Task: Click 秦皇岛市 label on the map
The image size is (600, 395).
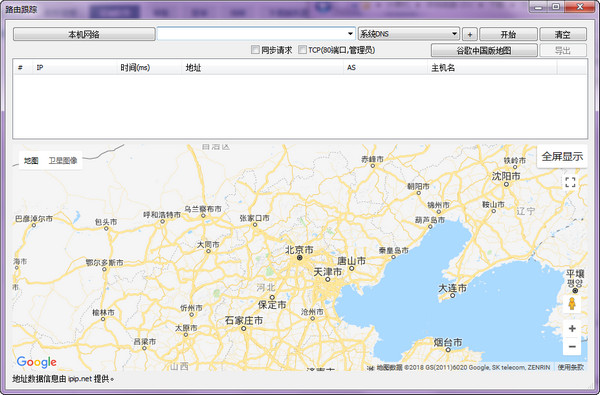Action: [394, 251]
